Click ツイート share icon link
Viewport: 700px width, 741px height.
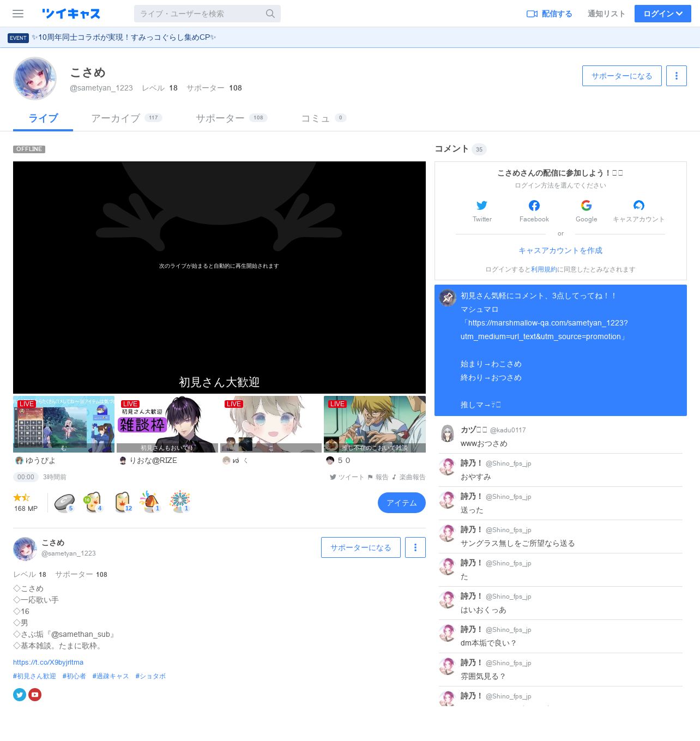(347, 477)
